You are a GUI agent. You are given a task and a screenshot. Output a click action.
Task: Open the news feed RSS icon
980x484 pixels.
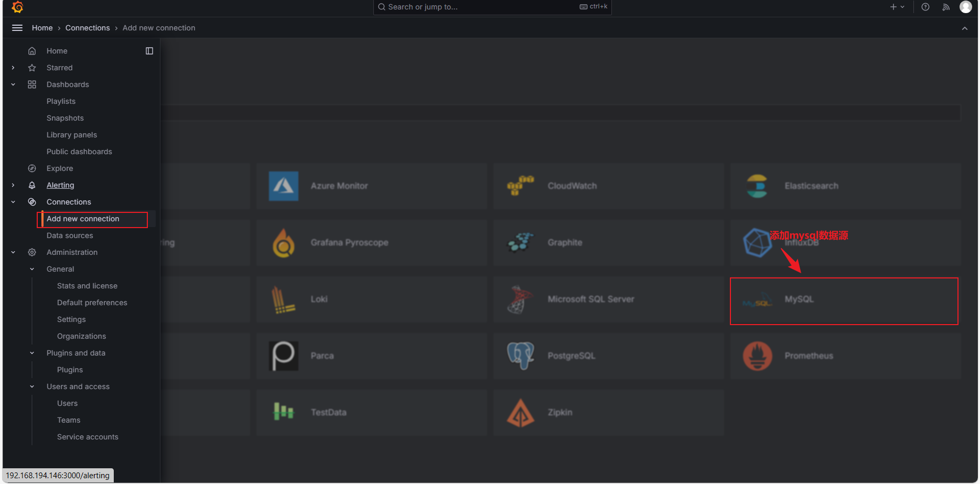946,7
